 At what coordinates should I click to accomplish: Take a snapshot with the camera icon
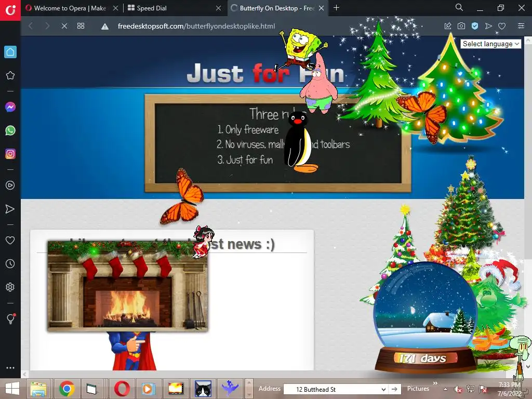[461, 26]
